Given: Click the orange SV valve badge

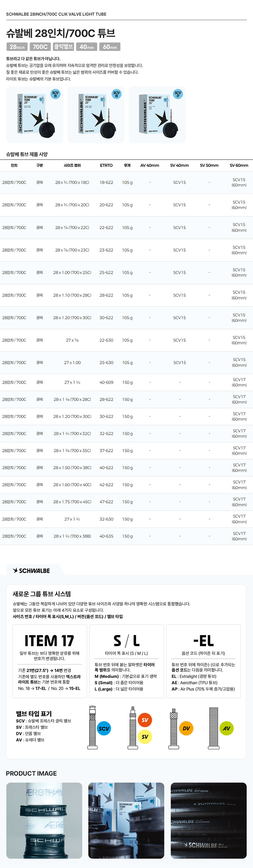Looking at the screenshot, I should tap(145, 720).
